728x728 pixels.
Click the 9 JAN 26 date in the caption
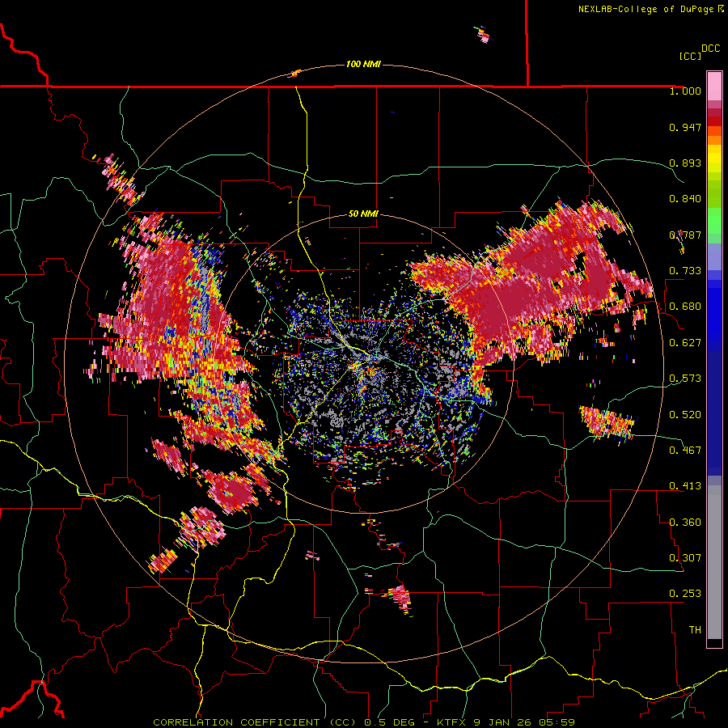[x=503, y=722]
